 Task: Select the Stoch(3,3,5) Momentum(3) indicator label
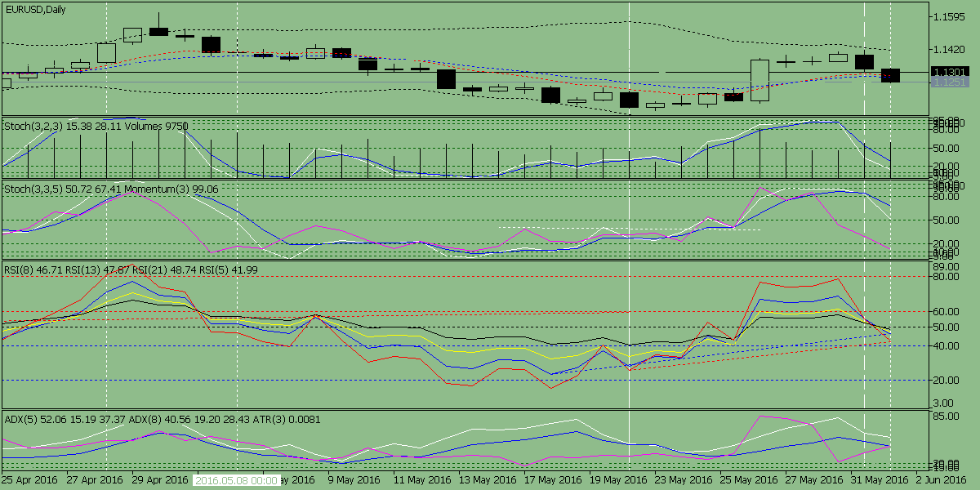pos(111,189)
